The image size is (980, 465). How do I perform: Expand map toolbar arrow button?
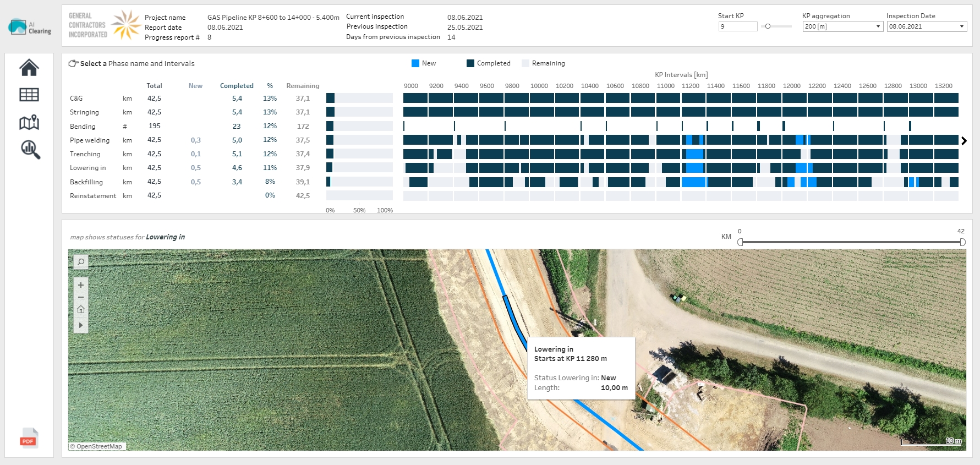(x=81, y=325)
